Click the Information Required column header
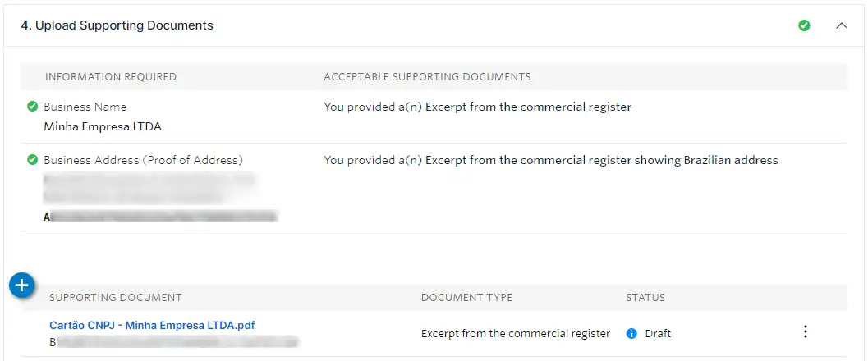 click(111, 77)
